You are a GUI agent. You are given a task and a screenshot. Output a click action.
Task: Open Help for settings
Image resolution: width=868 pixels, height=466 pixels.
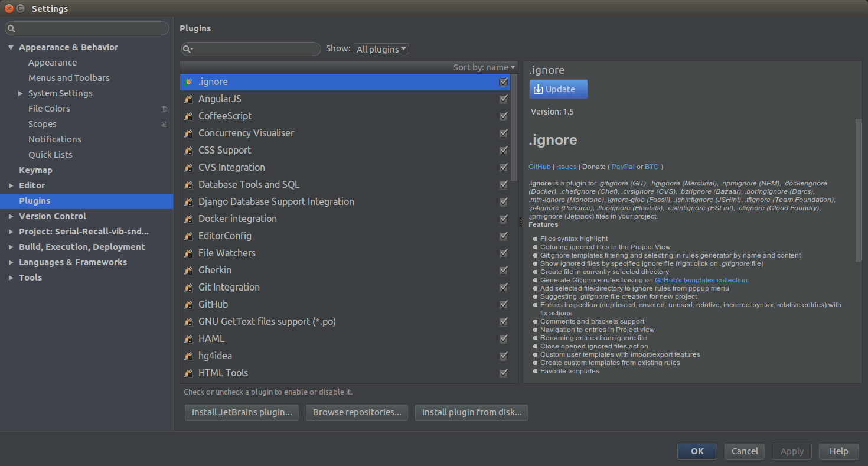click(x=839, y=451)
